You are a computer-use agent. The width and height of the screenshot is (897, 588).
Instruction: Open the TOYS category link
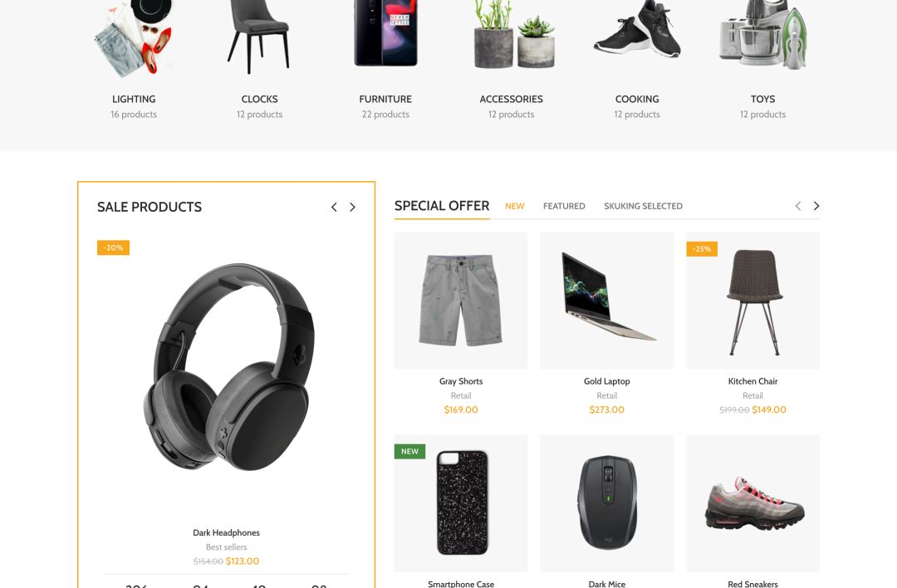tap(763, 99)
